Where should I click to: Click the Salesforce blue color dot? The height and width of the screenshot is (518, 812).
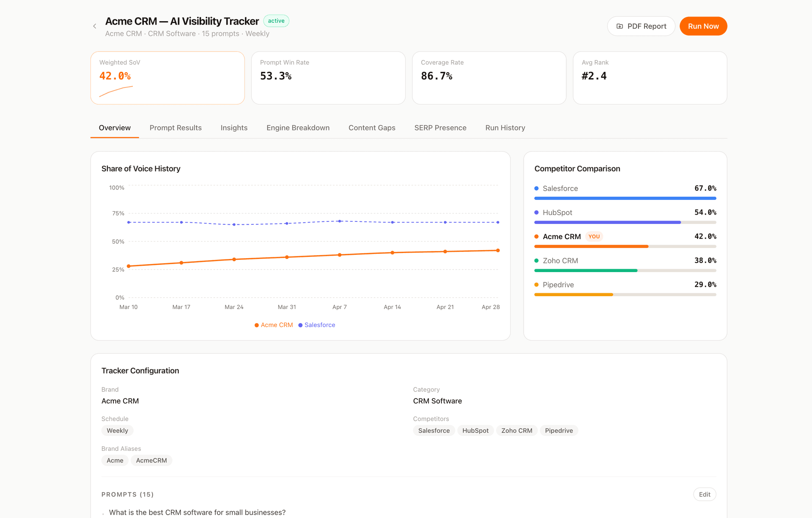click(x=536, y=188)
